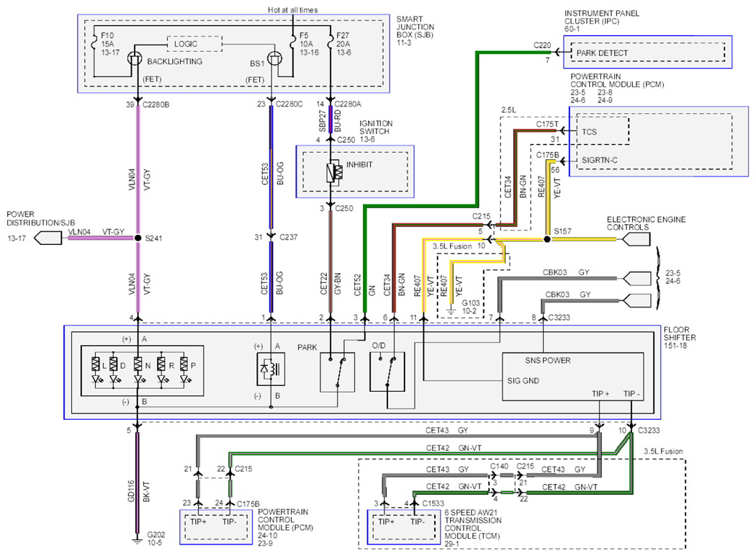Click the F5 10A fuse symbol
The image size is (756, 556).
click(x=292, y=43)
